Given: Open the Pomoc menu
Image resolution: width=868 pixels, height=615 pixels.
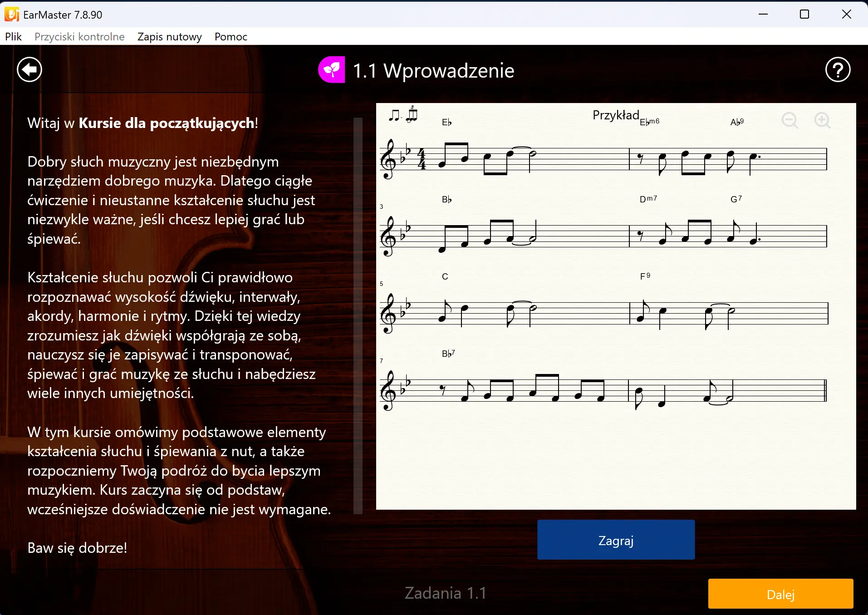Looking at the screenshot, I should [231, 37].
